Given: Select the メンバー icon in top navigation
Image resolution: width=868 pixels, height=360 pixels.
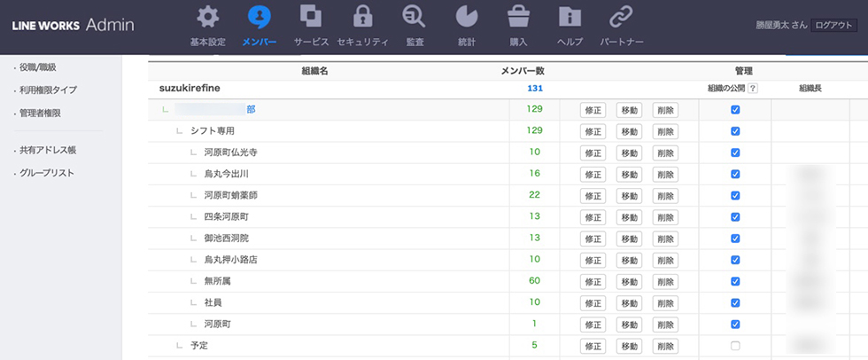Looking at the screenshot, I should (x=260, y=18).
